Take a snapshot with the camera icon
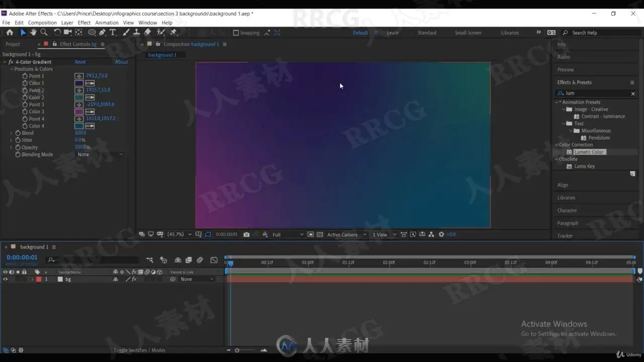 point(246,234)
